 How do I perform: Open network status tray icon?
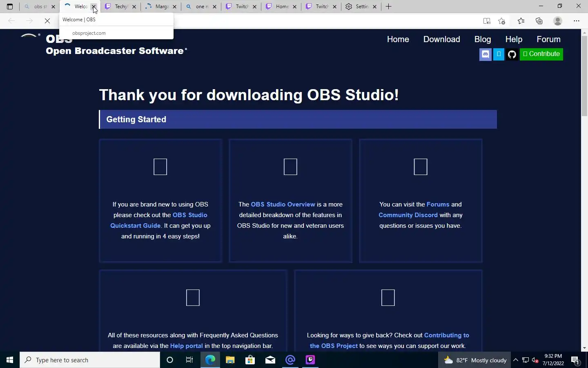(526, 360)
